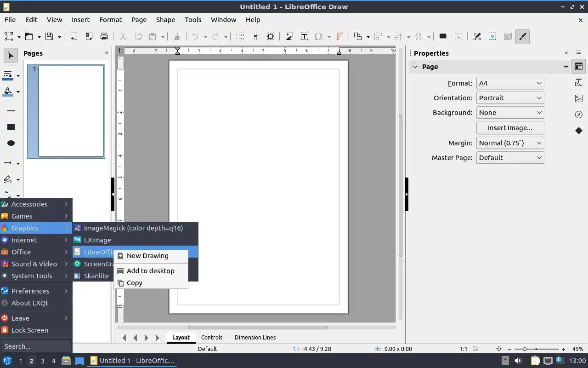Click the Crop Image icon
The height and width of the screenshot is (368, 588).
[x=458, y=36]
